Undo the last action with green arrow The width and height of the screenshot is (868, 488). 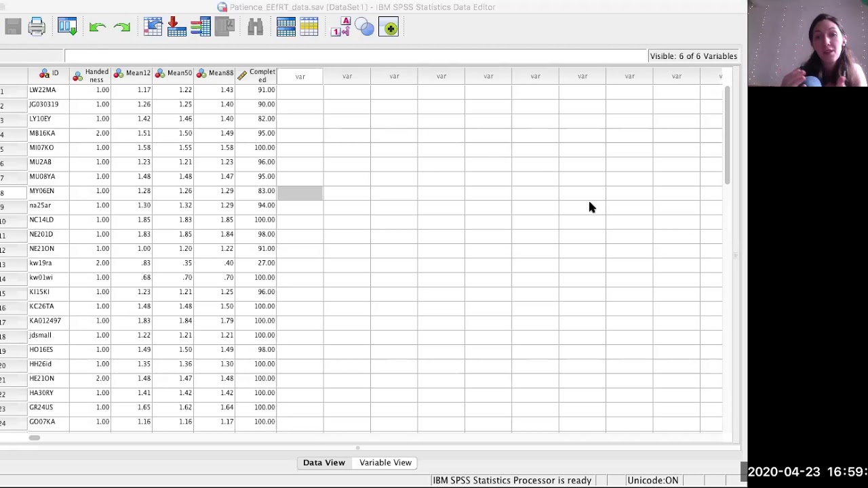click(x=97, y=27)
